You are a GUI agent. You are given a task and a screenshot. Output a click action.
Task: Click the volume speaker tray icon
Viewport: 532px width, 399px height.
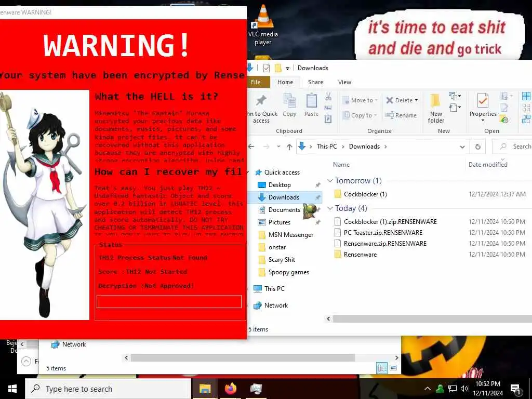(x=464, y=389)
